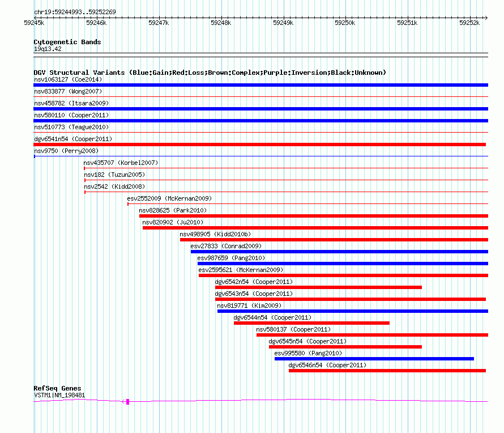The height and width of the screenshot is (433, 504).
Task: Select the esv2595621 red bar
Action: [343, 275]
